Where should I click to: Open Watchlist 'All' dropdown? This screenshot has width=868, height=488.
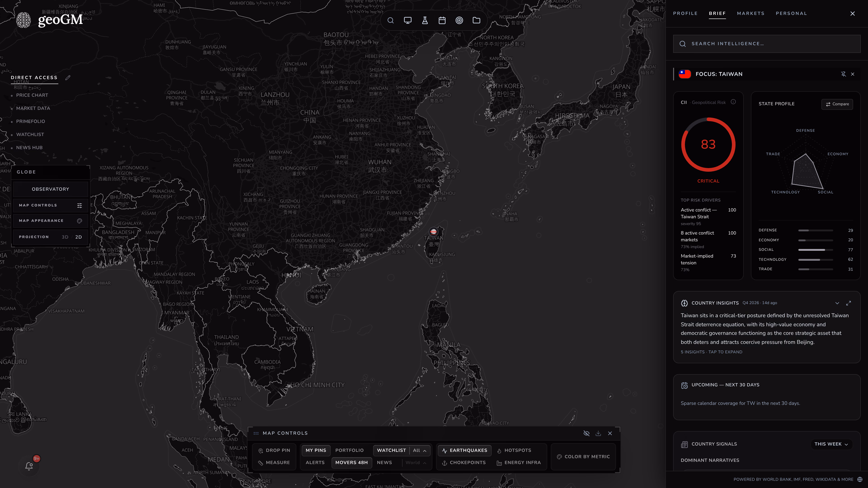pos(420,450)
